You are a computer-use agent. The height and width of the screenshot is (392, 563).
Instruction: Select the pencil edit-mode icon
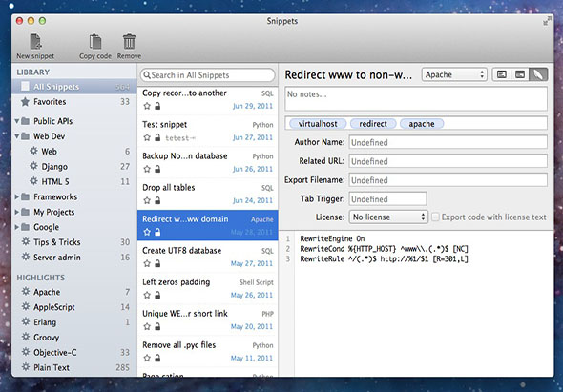point(538,74)
